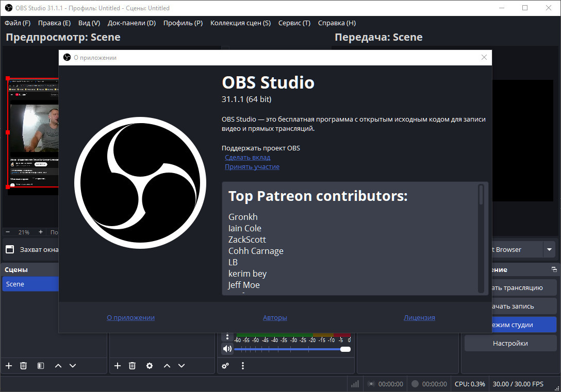Remove selected source with trash icon
Screen dimensions: 561x392
[x=132, y=366]
